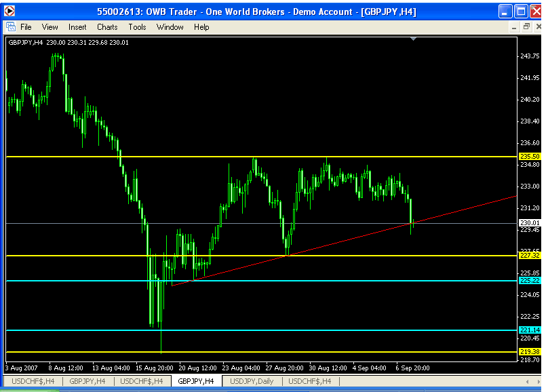Open the Charts menu
Screen dimensions: 548x392
pyautogui.click(x=107, y=27)
